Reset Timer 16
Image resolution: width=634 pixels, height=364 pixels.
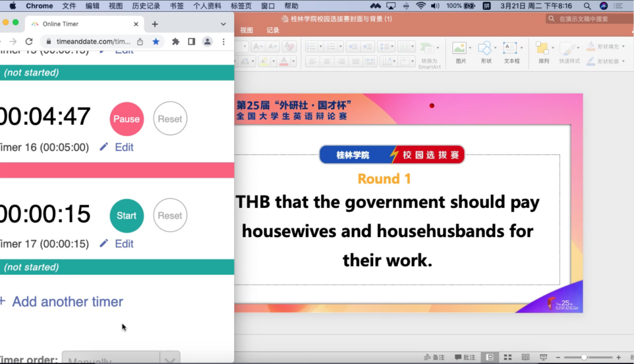coord(170,119)
